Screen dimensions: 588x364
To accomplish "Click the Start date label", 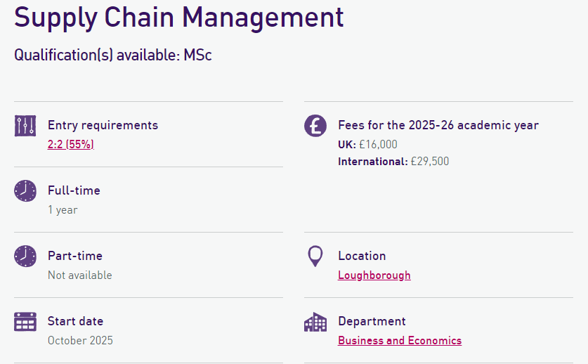I will [x=75, y=321].
